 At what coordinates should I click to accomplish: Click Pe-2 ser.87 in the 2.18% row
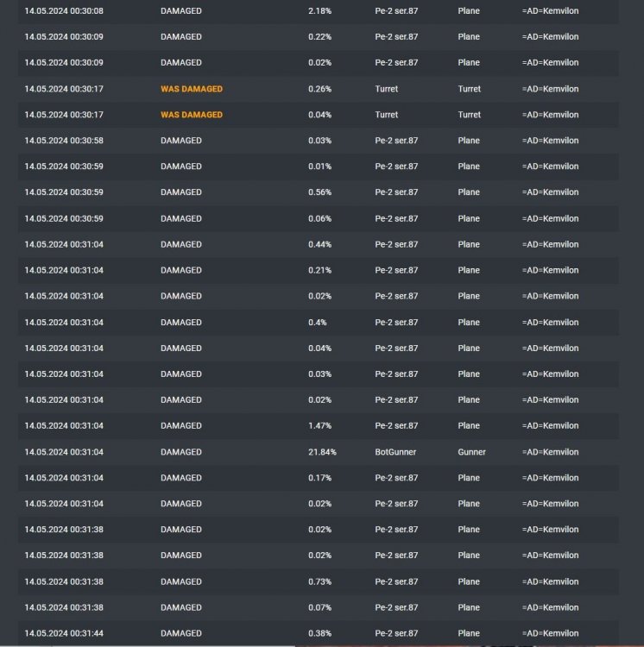[x=396, y=11]
